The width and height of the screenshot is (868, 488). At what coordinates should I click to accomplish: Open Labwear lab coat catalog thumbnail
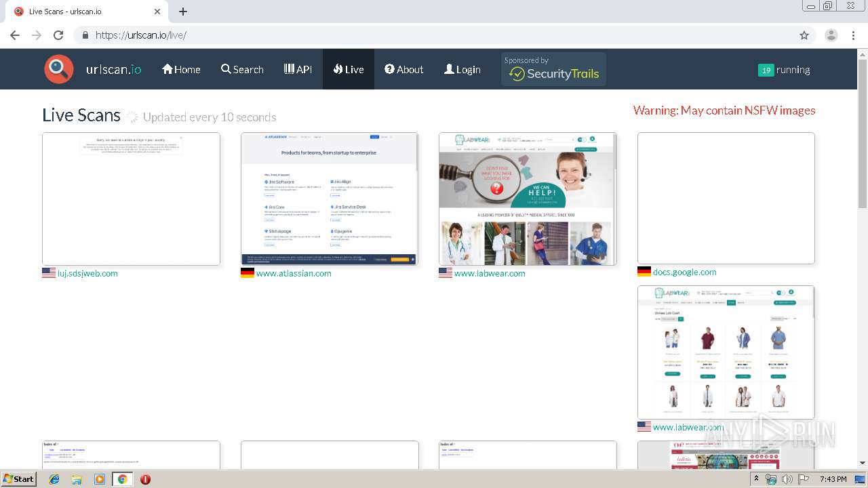[726, 352]
